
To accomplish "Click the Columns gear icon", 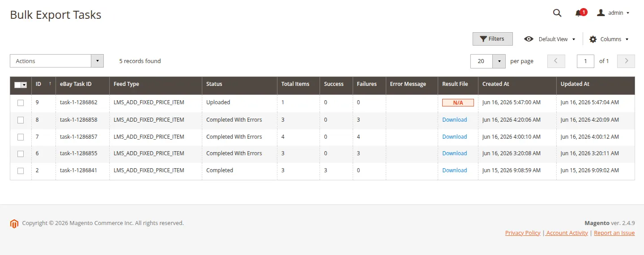I will coord(593,39).
